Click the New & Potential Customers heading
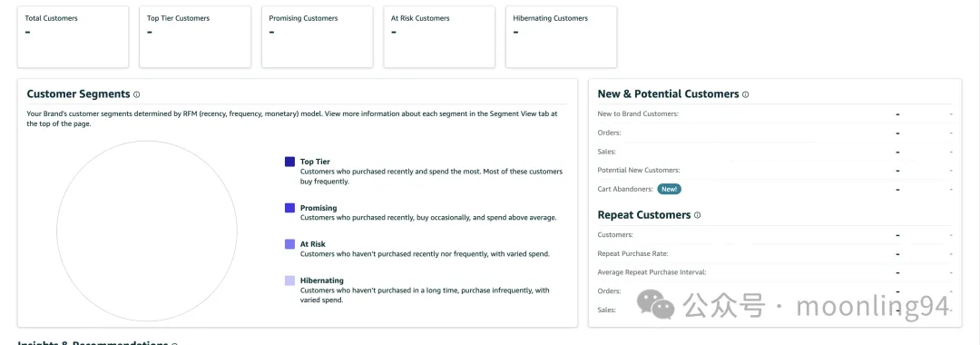The image size is (980, 345). (x=668, y=94)
